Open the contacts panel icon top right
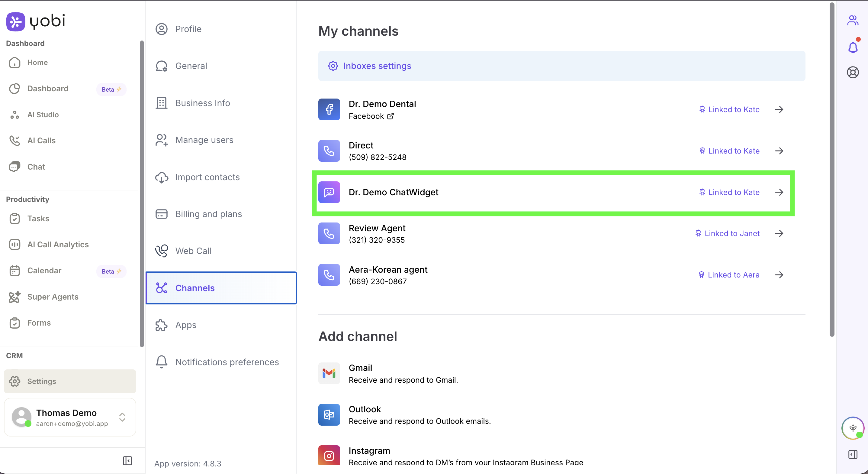Image resolution: width=868 pixels, height=474 pixels. tap(853, 21)
